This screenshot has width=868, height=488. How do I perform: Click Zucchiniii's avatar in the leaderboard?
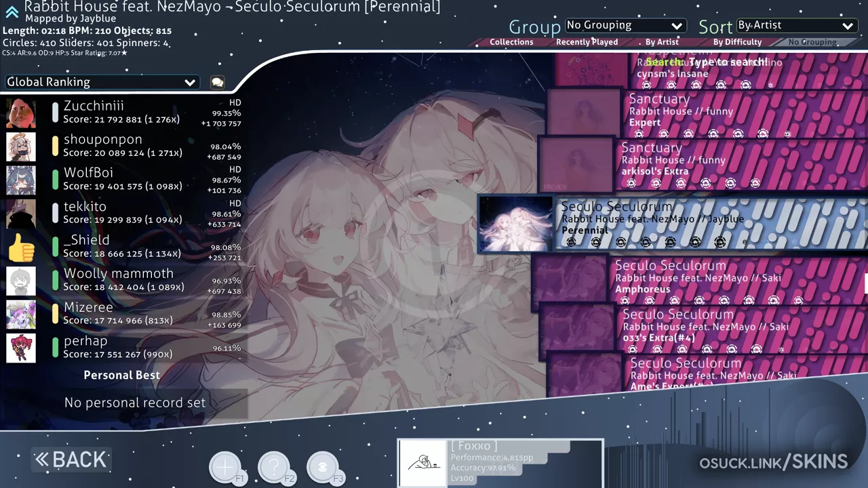pos(21,113)
